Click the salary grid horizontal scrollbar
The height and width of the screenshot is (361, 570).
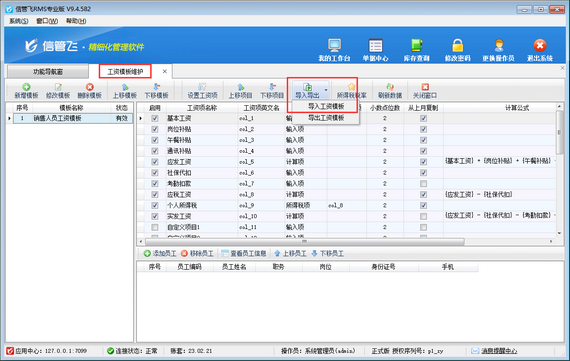point(305,241)
